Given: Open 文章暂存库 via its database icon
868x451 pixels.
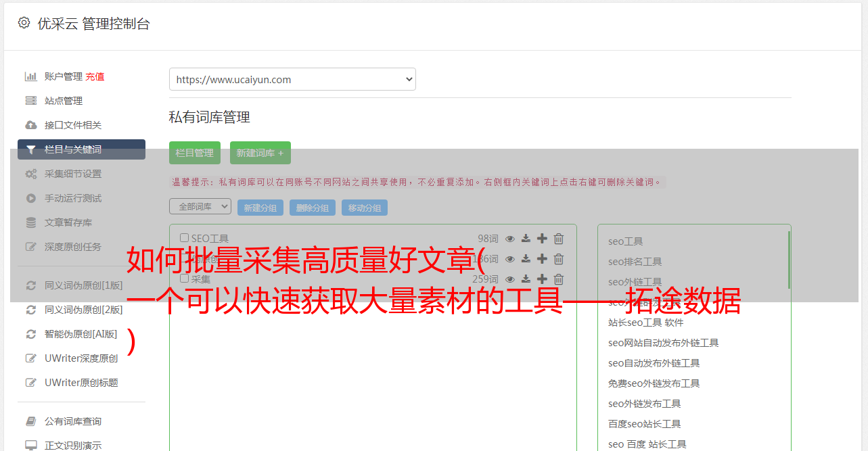Looking at the screenshot, I should click(31, 222).
